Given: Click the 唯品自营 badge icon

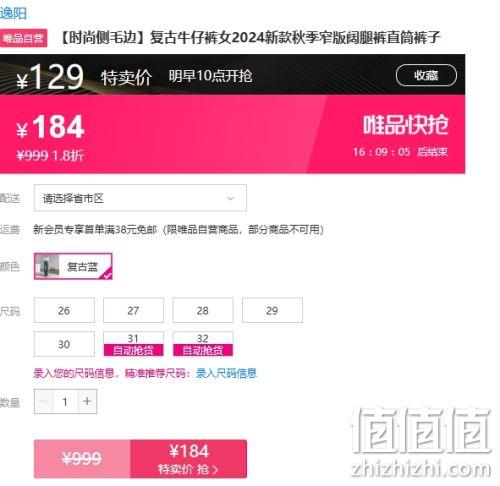Looking at the screenshot, I should [x=23, y=38].
